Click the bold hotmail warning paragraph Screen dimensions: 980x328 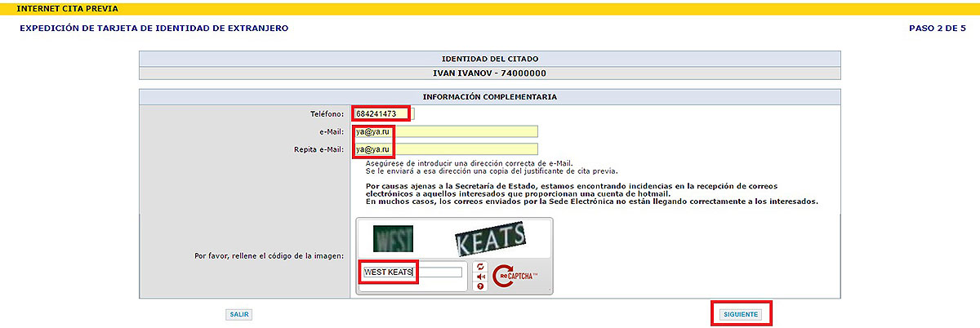tap(591, 193)
